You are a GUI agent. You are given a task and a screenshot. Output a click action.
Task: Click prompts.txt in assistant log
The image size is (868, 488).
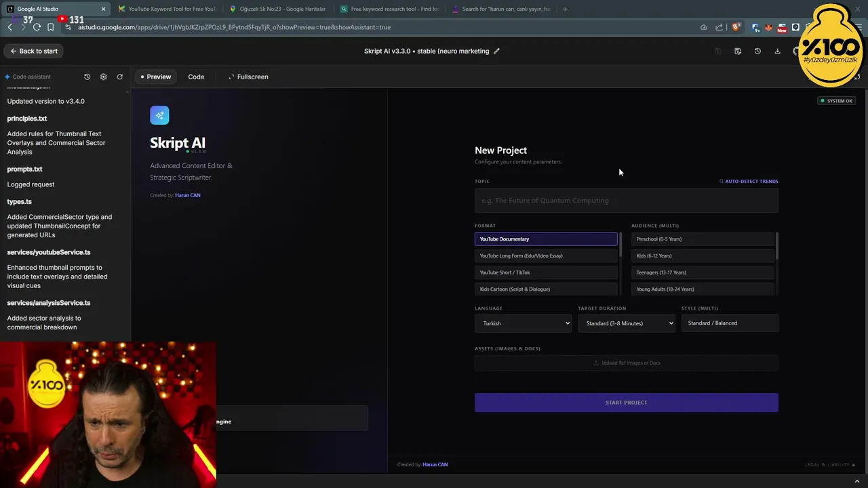(x=24, y=169)
